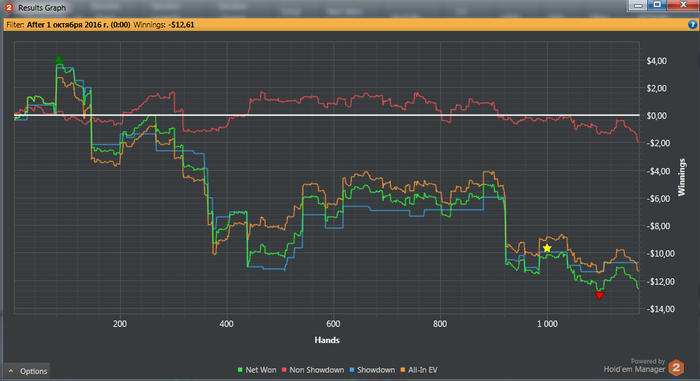Click the 1 000 hands x-axis label
The image size is (700, 381).
point(547,324)
